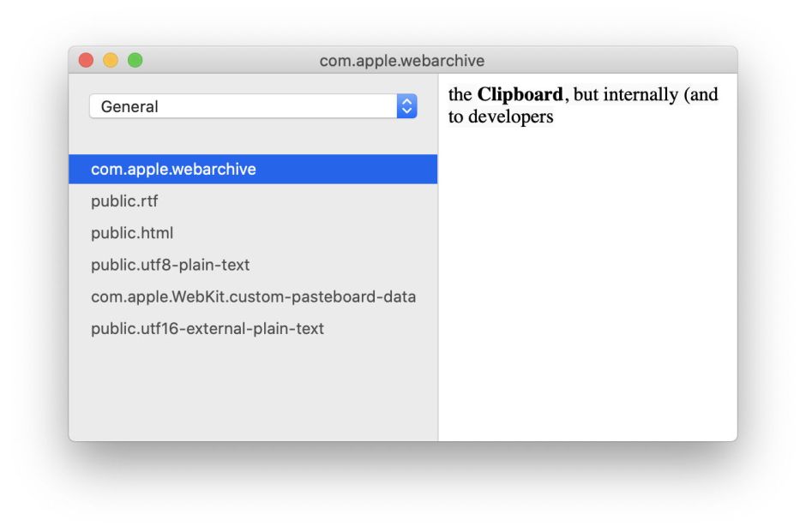Viewport: 806px width, 532px height.
Task: Select the com.apple.webarchive list entry
Action: pos(173,170)
